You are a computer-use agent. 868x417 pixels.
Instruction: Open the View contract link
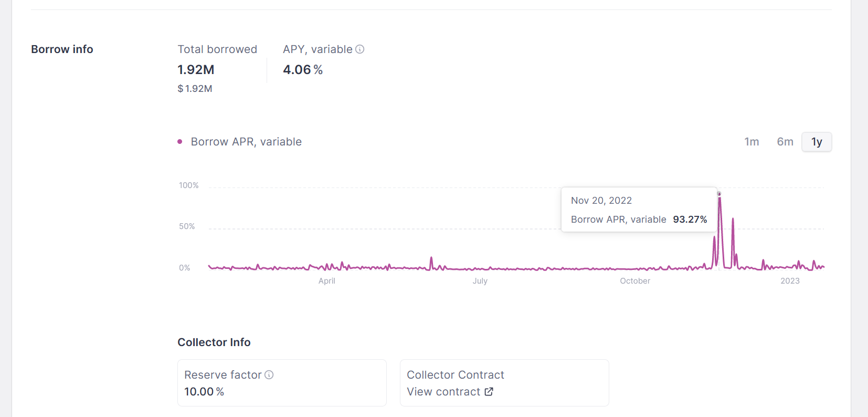[444, 392]
